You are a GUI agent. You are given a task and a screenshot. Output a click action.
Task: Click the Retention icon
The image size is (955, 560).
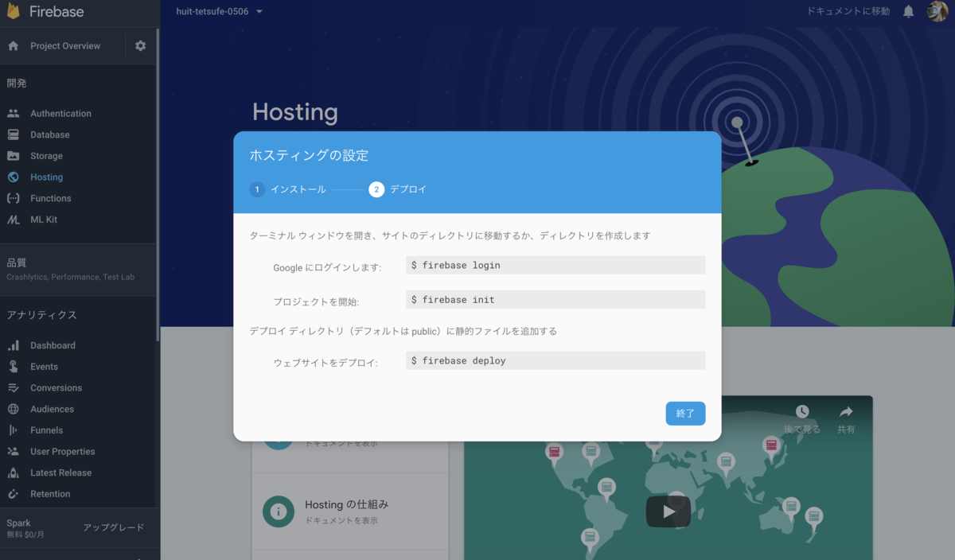point(13,494)
